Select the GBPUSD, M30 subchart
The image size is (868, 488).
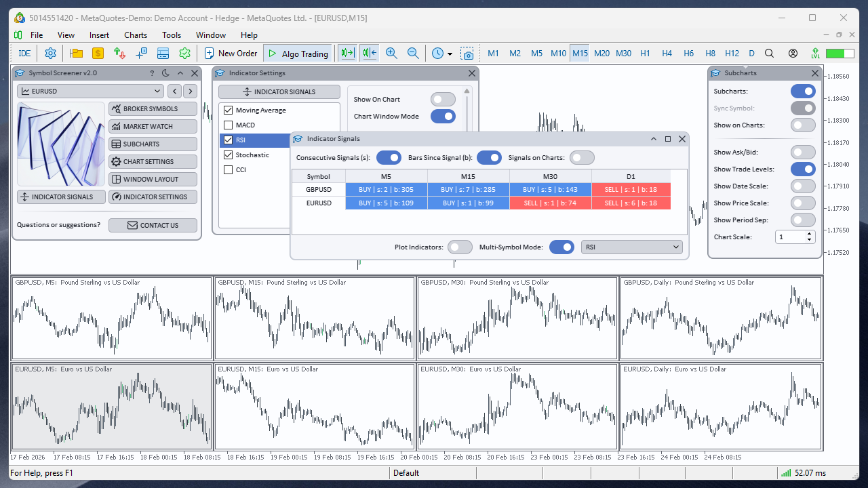tap(517, 318)
